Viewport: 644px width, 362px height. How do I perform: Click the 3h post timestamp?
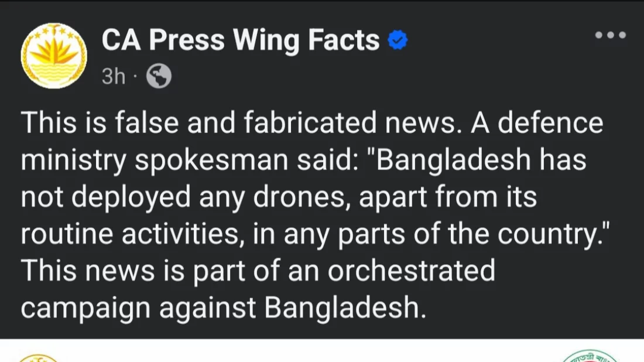[x=114, y=76]
